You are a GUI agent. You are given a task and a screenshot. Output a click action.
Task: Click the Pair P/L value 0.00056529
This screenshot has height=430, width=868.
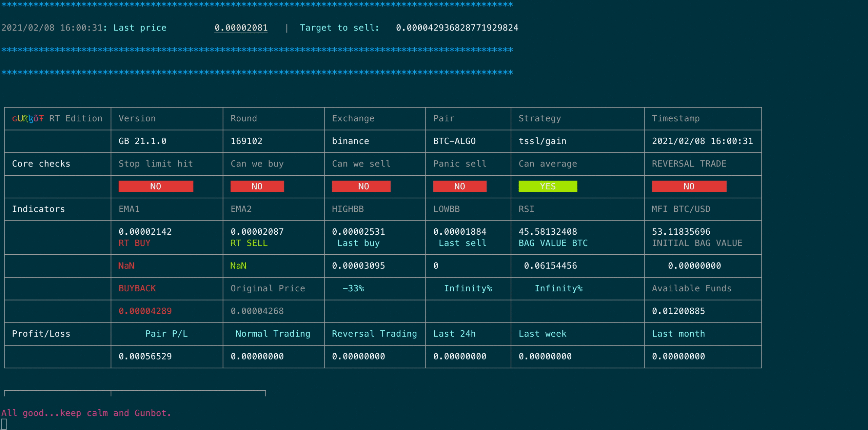pyautogui.click(x=145, y=356)
